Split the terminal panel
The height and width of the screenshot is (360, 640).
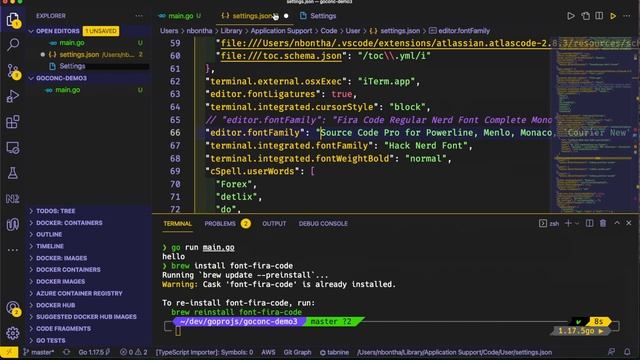pyautogui.click(x=589, y=223)
